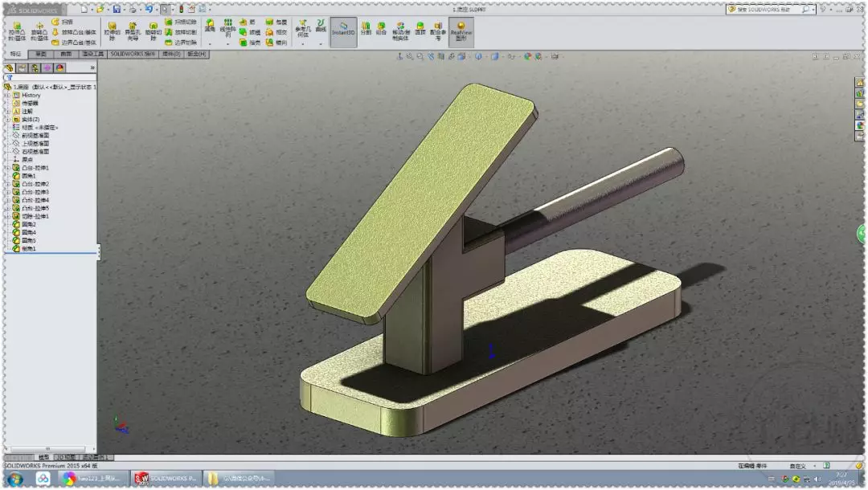
Task: Click the Save icon in quick toolbar
Action: (117, 10)
